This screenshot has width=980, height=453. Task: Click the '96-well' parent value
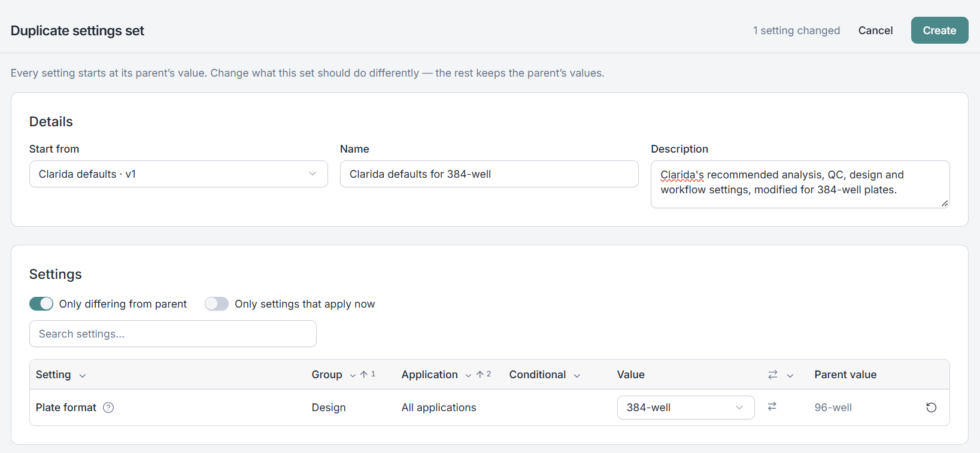[833, 408]
